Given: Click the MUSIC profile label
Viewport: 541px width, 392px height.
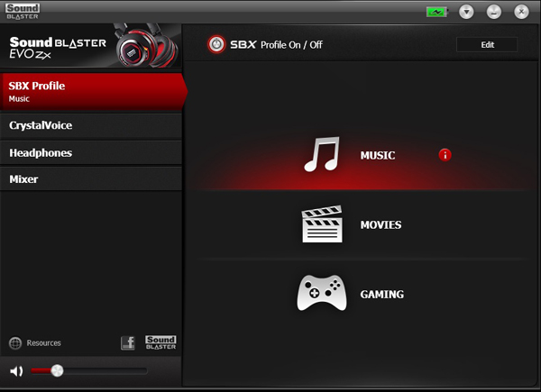Looking at the screenshot, I should [x=378, y=156].
